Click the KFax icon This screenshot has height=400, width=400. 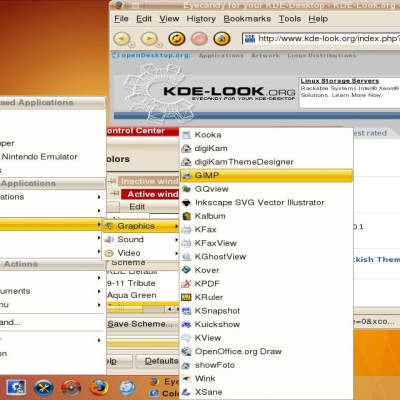tap(186, 230)
